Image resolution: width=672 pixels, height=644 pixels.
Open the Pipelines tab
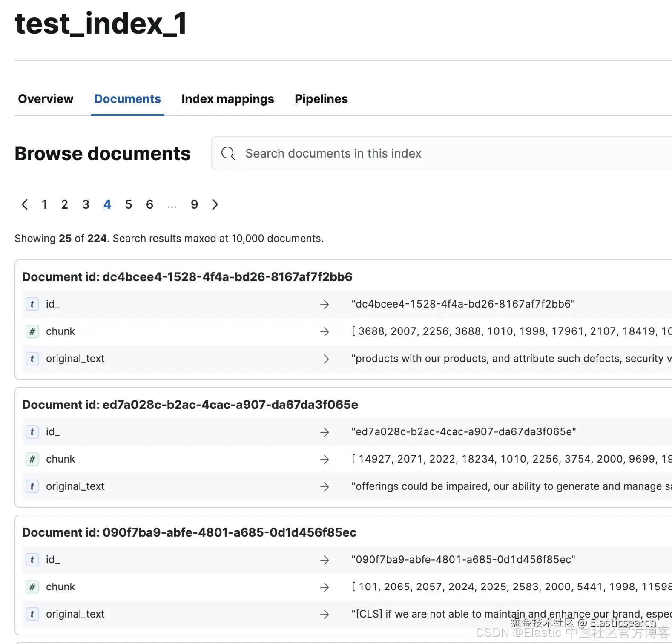click(x=321, y=99)
